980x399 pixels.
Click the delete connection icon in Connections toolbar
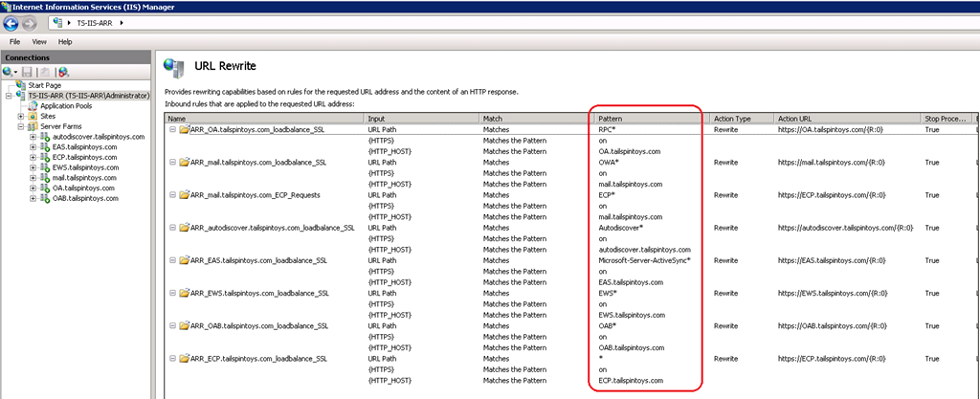pos(63,71)
